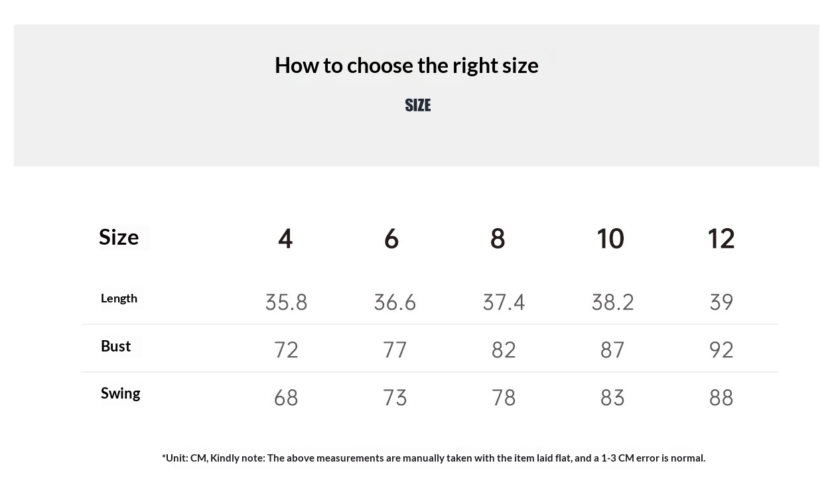Click length value 39
Image resolution: width=836 pixels, height=504 pixels.
pyautogui.click(x=721, y=302)
